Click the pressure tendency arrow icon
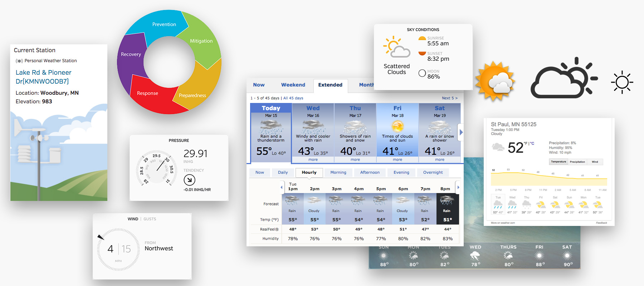Screen dimensions: 644x286 click(189, 180)
